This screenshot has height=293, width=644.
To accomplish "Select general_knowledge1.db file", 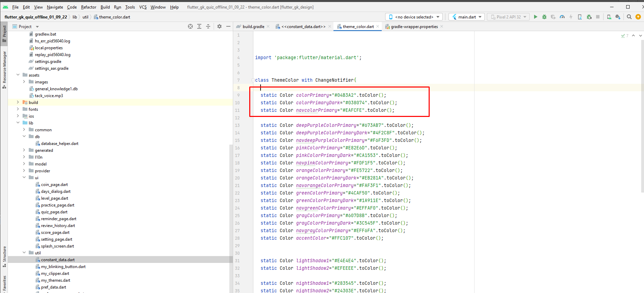I will coord(56,89).
